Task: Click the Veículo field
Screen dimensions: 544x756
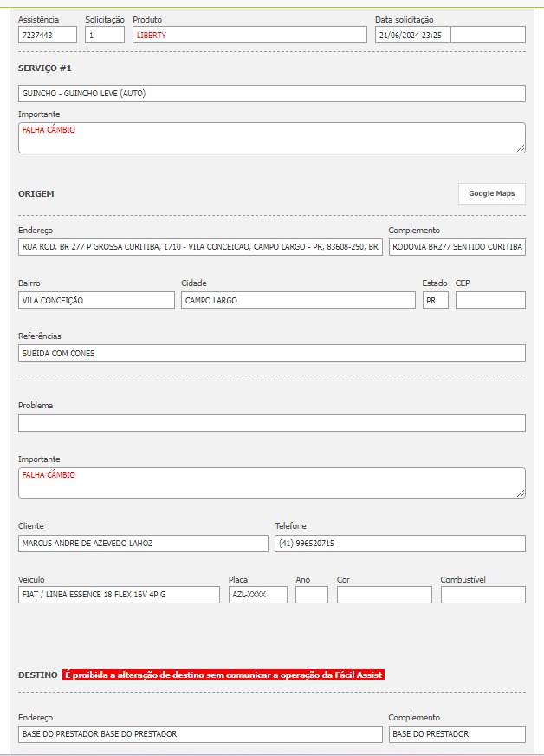Action: [x=119, y=595]
